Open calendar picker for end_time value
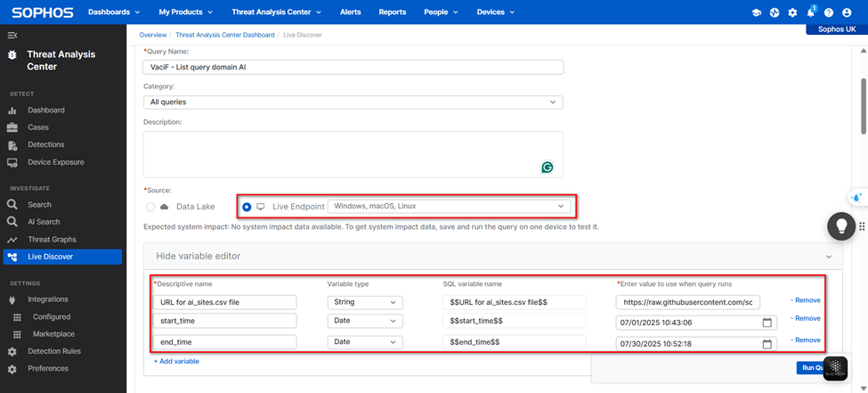Screen dimensions: 868x393 click(767, 344)
